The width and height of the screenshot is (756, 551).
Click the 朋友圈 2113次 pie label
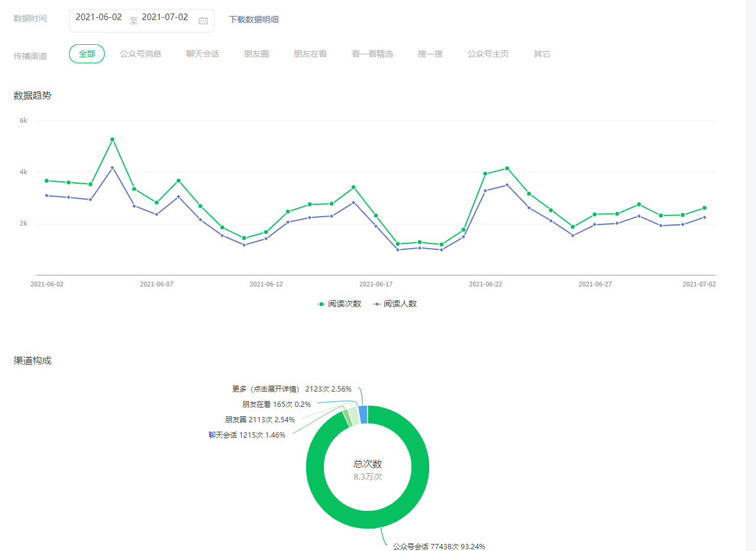(259, 420)
